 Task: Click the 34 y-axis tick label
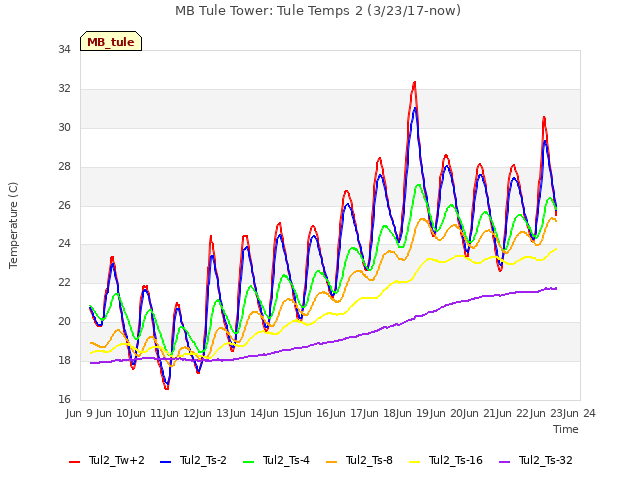(64, 49)
